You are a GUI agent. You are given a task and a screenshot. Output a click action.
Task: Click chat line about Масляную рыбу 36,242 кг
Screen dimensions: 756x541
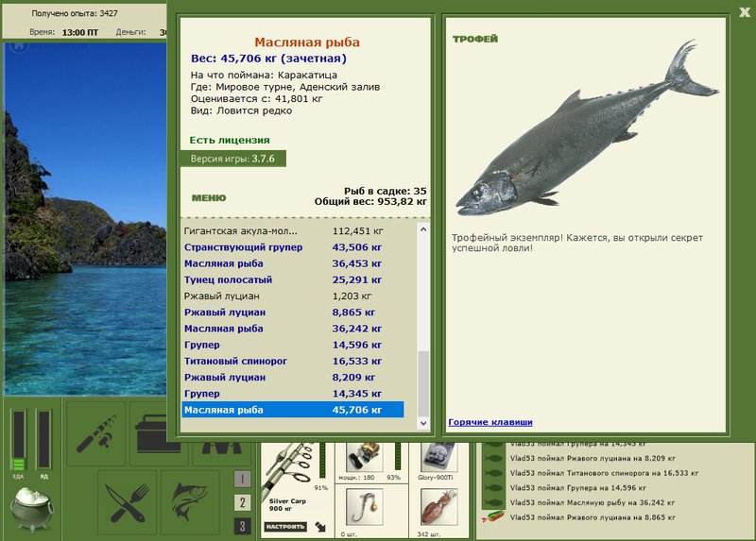593,502
